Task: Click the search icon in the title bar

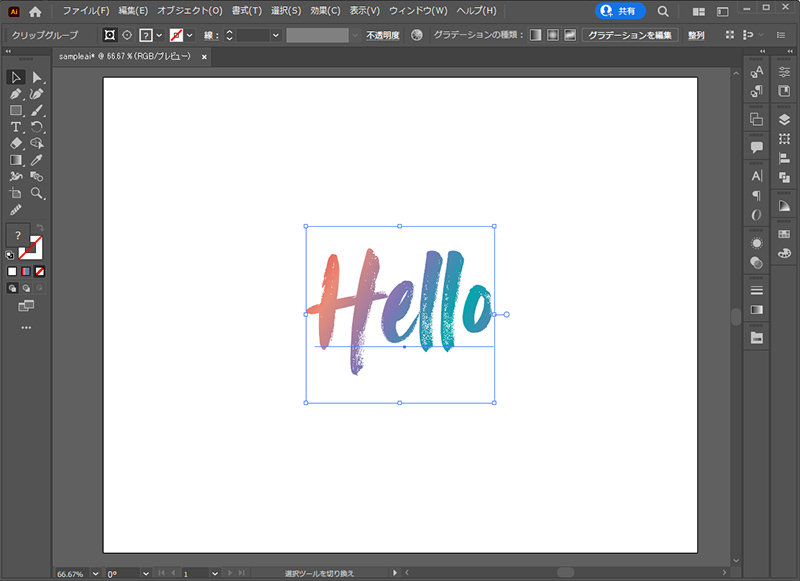Action: coord(662,12)
